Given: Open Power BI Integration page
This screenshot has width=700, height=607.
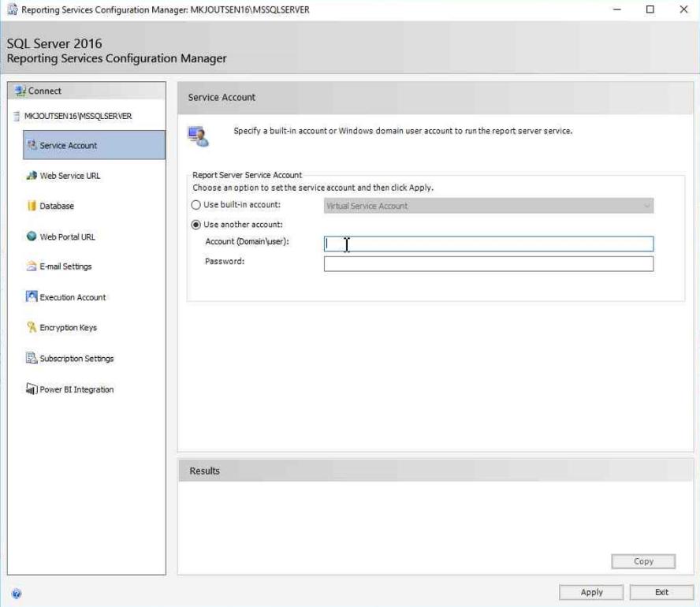Looking at the screenshot, I should click(x=76, y=389).
